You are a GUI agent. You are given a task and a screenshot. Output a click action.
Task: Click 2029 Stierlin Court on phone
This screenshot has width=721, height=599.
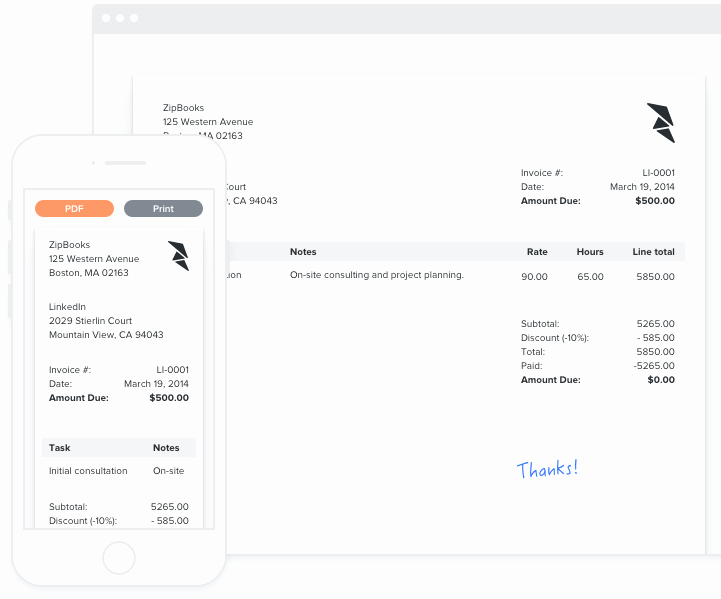tap(91, 320)
